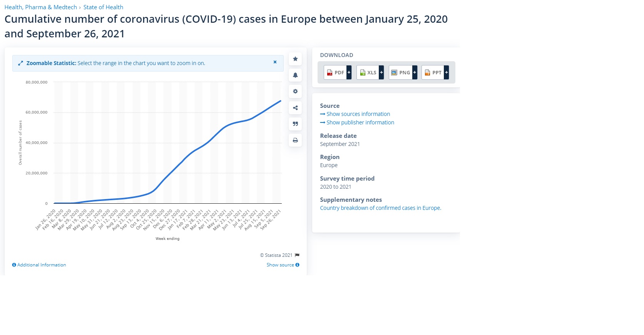
Task: Dismiss the Zoomable Statistic notice
Action: coord(275,62)
